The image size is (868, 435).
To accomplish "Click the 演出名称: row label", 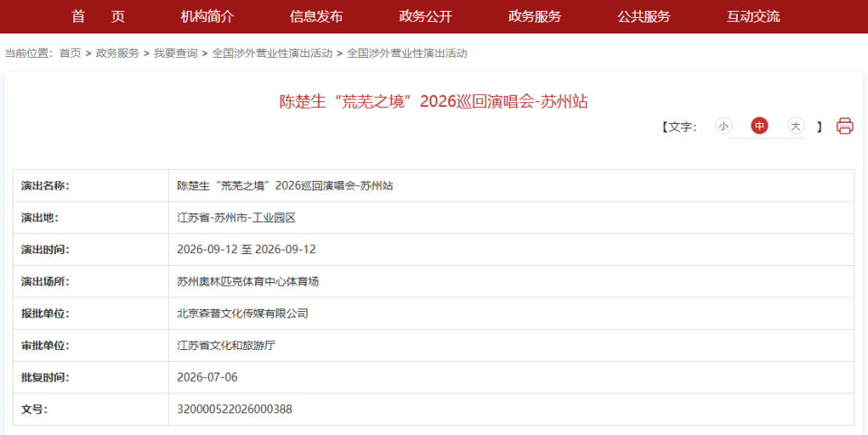I will tap(45, 186).
